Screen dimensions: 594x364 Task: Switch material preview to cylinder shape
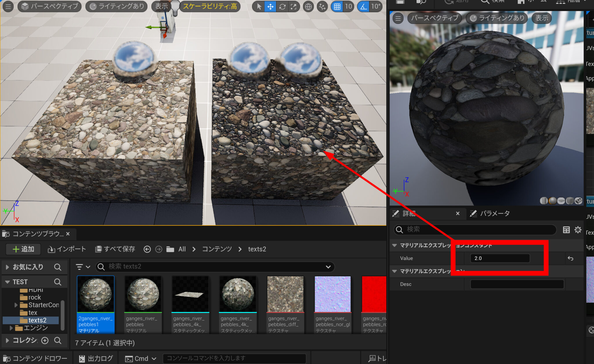coord(544,201)
